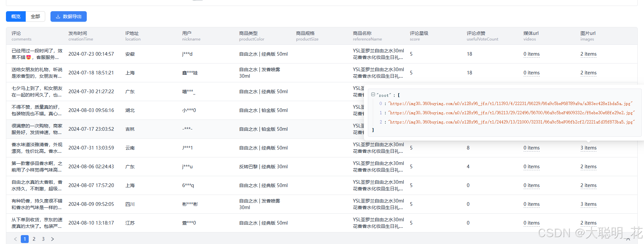The width and height of the screenshot is (644, 244).
Task: Click like count 4 in j***u row
Action: click(468, 167)
